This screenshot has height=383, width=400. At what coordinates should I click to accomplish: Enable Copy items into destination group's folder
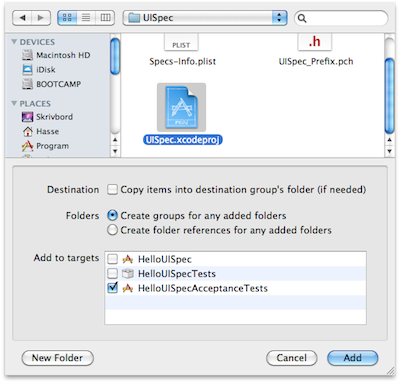pos(112,190)
